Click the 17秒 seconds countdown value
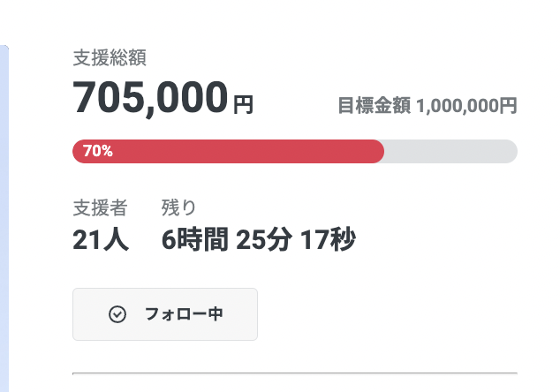This screenshot has width=560, height=392. [x=328, y=238]
